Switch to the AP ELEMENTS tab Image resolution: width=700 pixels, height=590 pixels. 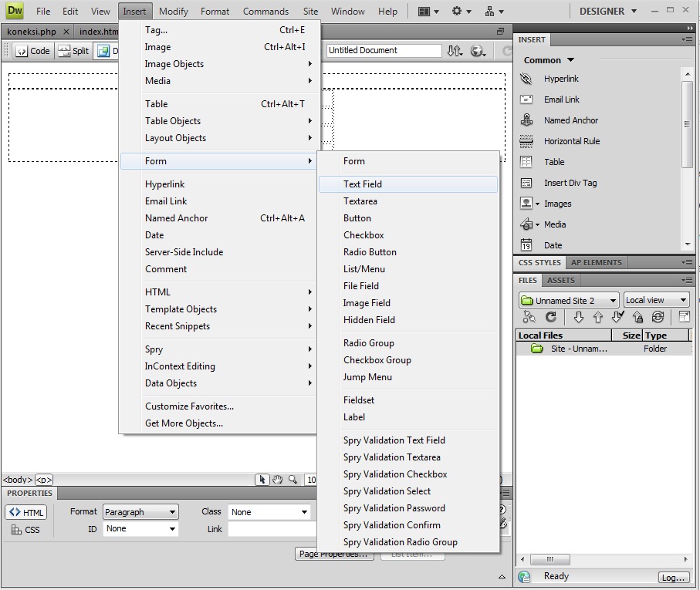click(596, 263)
